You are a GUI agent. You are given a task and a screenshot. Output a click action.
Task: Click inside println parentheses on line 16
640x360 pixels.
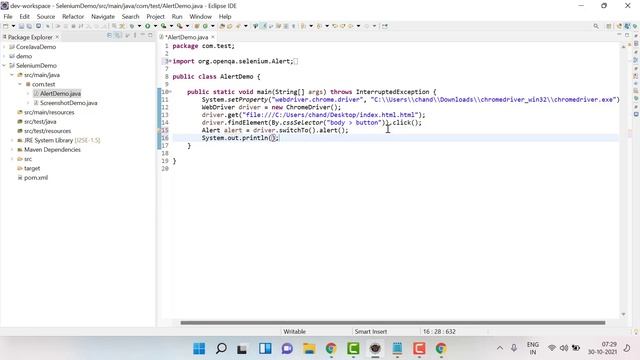point(273,138)
